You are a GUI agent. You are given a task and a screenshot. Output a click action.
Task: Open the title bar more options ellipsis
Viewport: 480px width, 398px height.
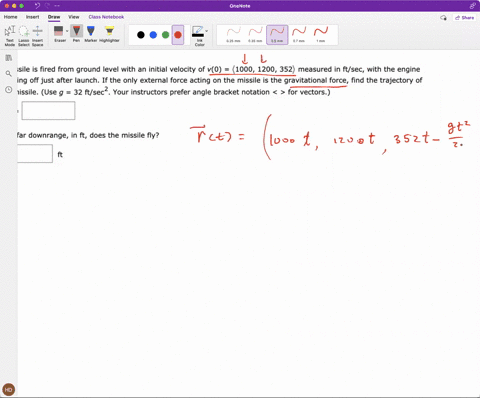click(x=57, y=6)
